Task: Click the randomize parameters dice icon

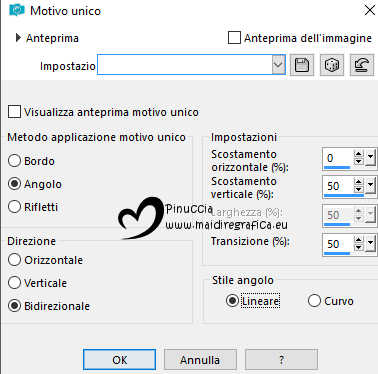Action: click(332, 65)
